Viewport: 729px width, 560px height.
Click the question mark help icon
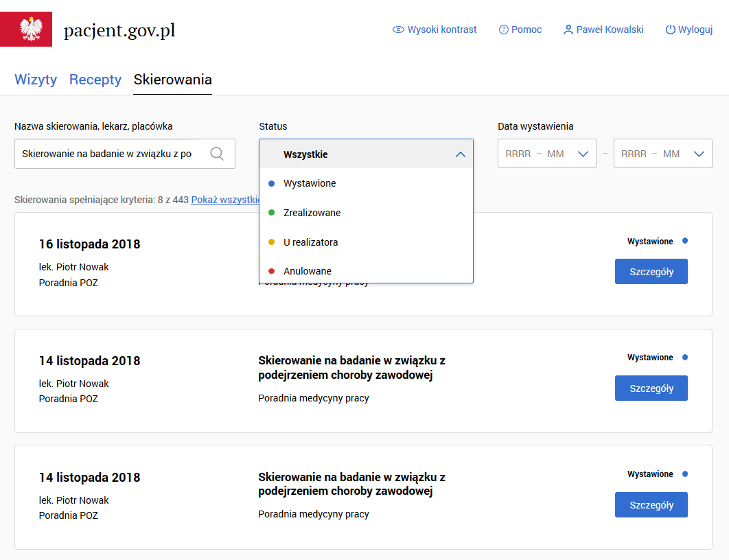[504, 30]
